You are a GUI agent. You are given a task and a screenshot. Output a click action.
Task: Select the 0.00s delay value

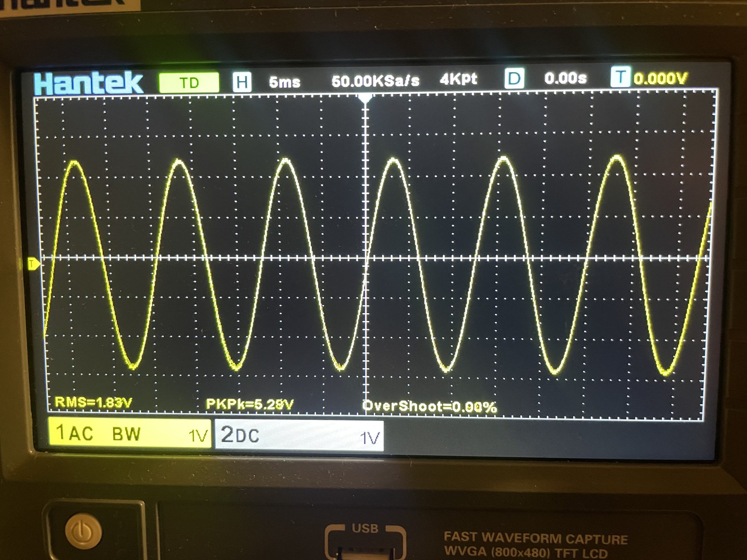point(565,78)
